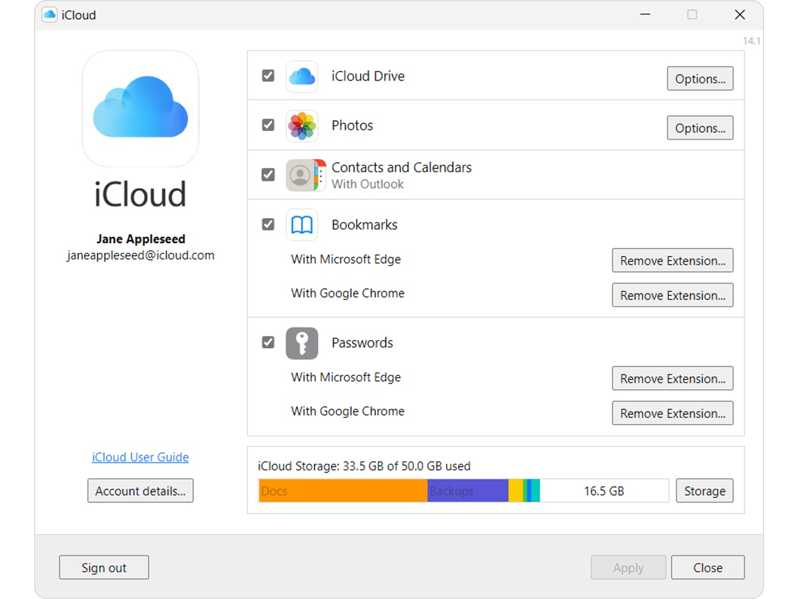Click the Jane Appleseed account name
800x599 pixels.
(x=141, y=239)
